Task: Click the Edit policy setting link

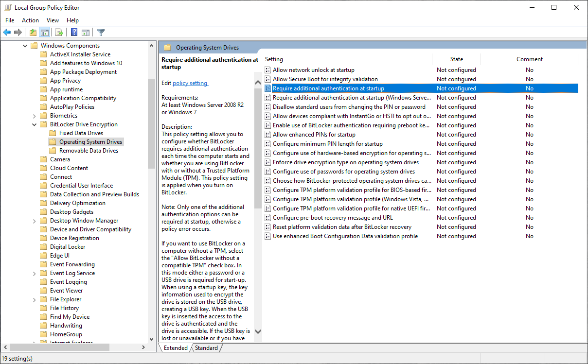Action: [190, 83]
